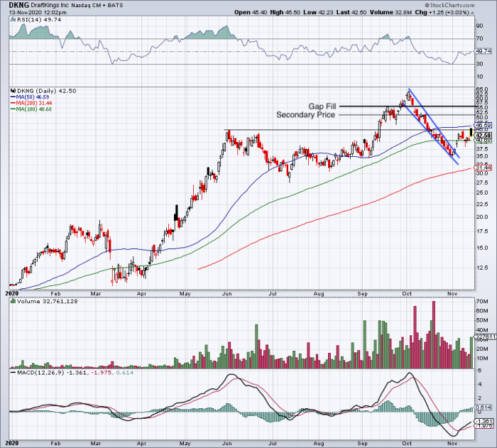Click the 0.614 histogram tag on MACD axis
This screenshot has height=448, width=497.
(484, 408)
